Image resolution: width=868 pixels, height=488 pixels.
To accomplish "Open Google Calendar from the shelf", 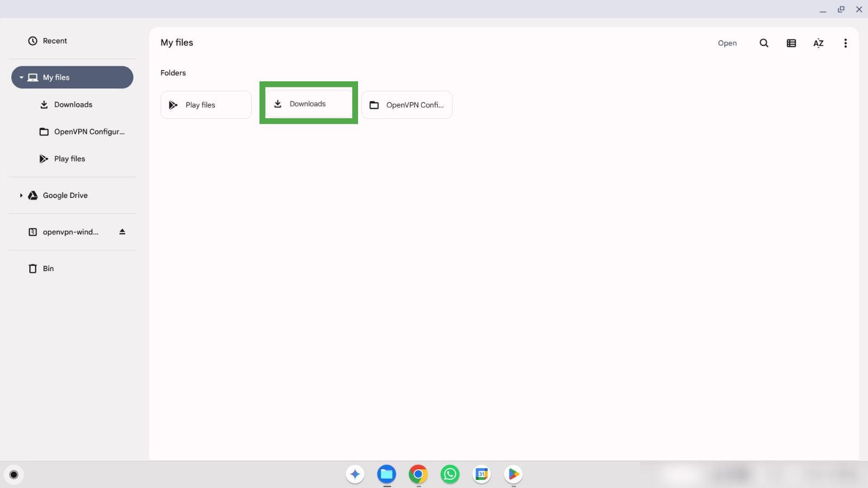I will click(482, 474).
